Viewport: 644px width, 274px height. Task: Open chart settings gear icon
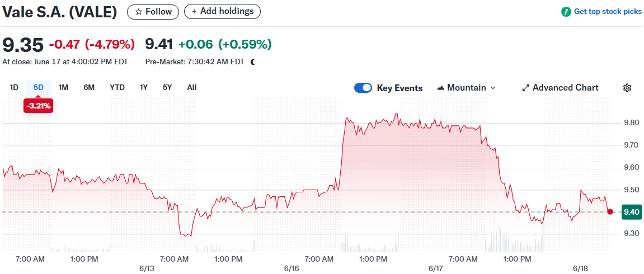627,88
